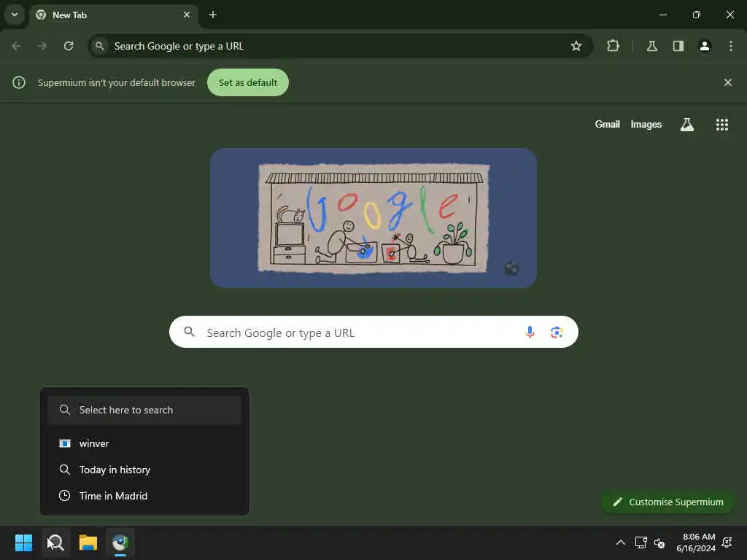Image resolution: width=747 pixels, height=560 pixels.
Task: Go back with the back arrow
Action: point(16,46)
